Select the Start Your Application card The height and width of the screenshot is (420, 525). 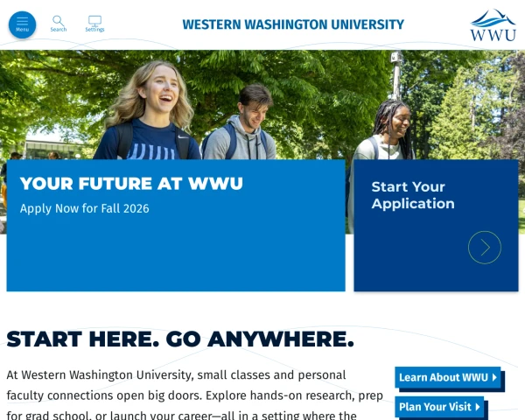[436, 226]
